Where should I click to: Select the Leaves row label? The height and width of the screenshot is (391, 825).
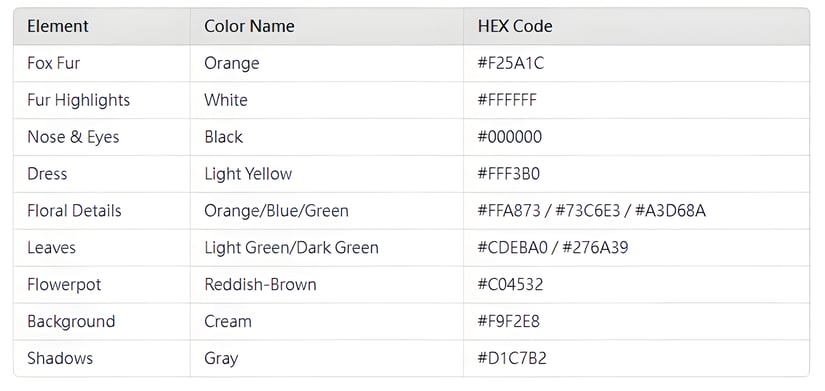click(52, 247)
